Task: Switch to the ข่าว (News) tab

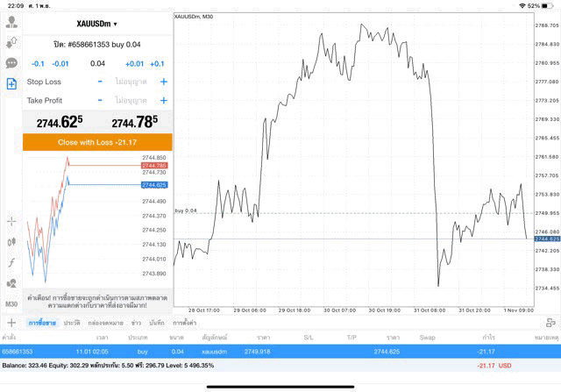Action: tap(137, 324)
